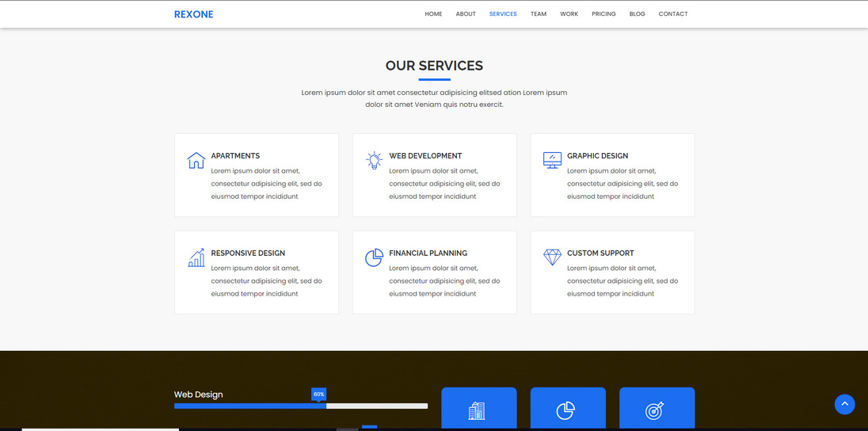The width and height of the screenshot is (868, 431).
Task: Click the house icon beside Apartments
Action: (x=196, y=160)
